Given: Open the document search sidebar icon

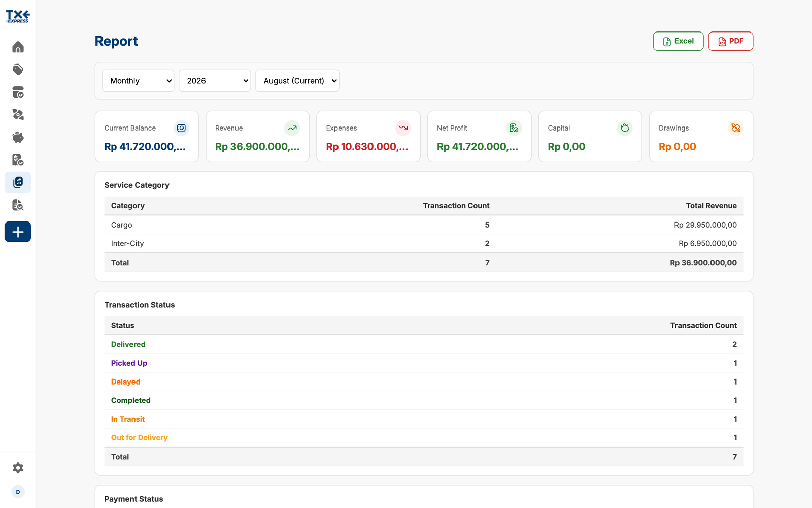Looking at the screenshot, I should click(x=18, y=205).
